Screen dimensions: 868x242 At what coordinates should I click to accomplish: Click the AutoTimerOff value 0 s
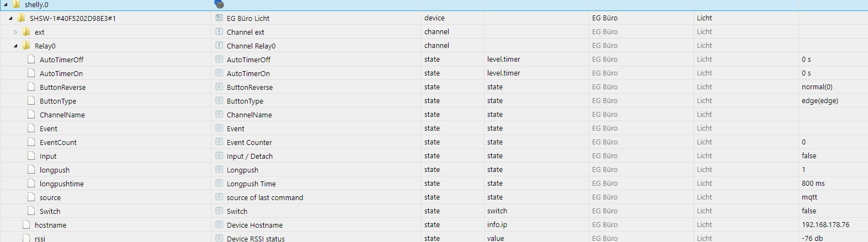806,60
